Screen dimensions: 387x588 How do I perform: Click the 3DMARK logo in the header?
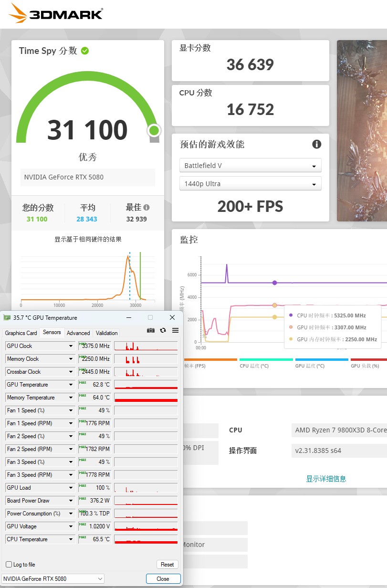pyautogui.click(x=54, y=14)
